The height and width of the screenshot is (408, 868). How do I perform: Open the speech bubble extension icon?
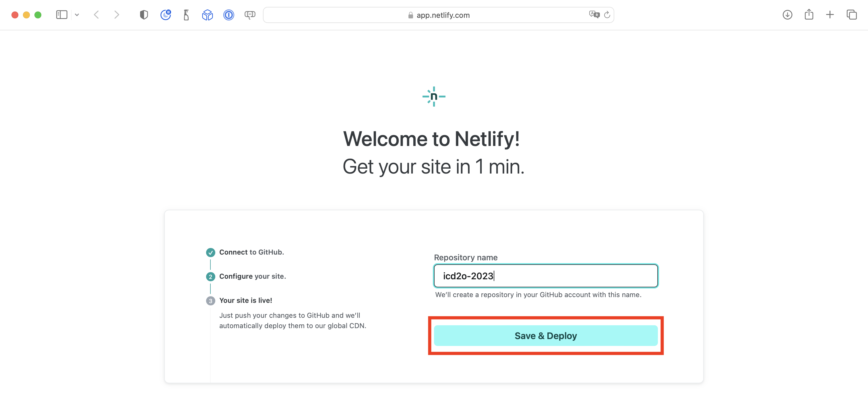(x=250, y=15)
